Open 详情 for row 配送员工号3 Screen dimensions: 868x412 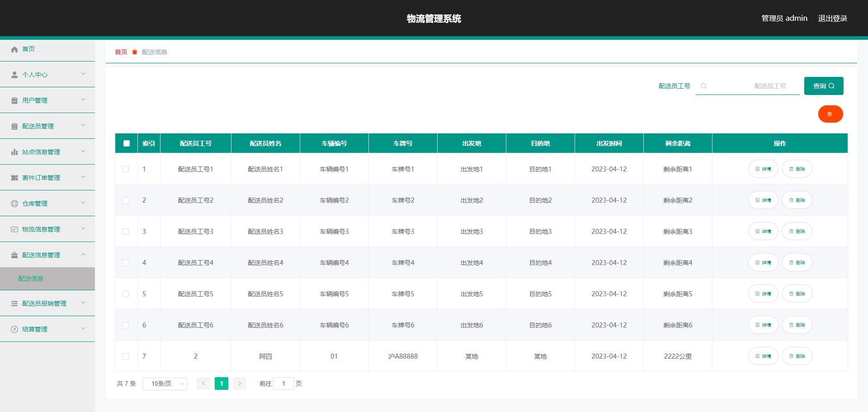pos(763,231)
